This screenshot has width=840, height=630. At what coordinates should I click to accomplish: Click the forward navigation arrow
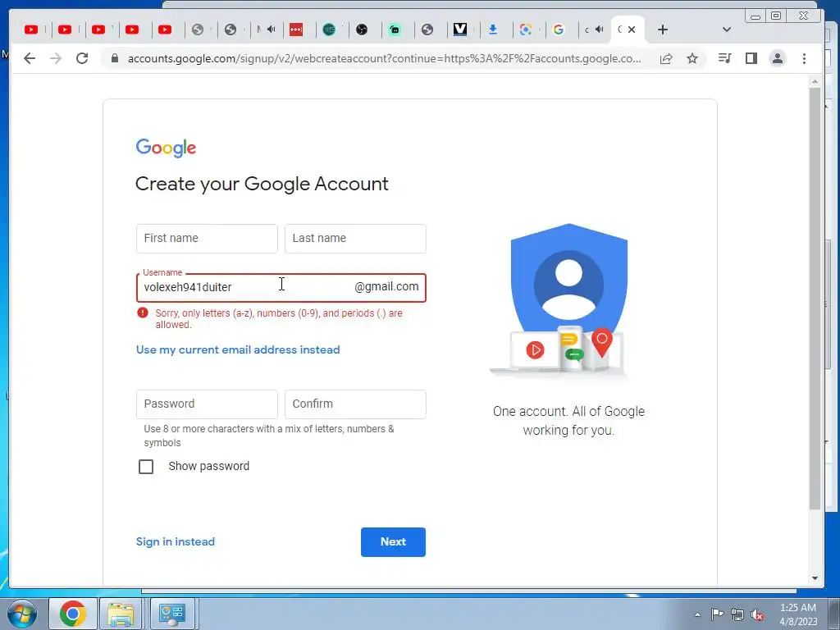(x=56, y=58)
